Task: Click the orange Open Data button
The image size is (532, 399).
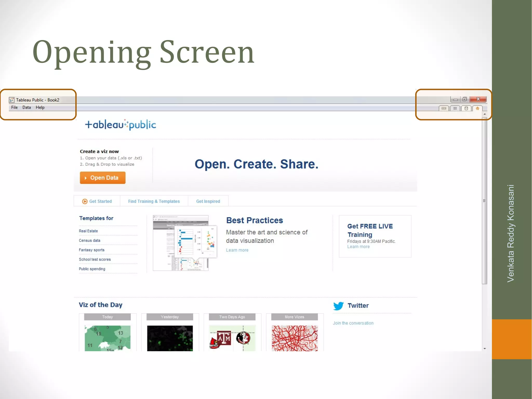Action: (x=103, y=178)
